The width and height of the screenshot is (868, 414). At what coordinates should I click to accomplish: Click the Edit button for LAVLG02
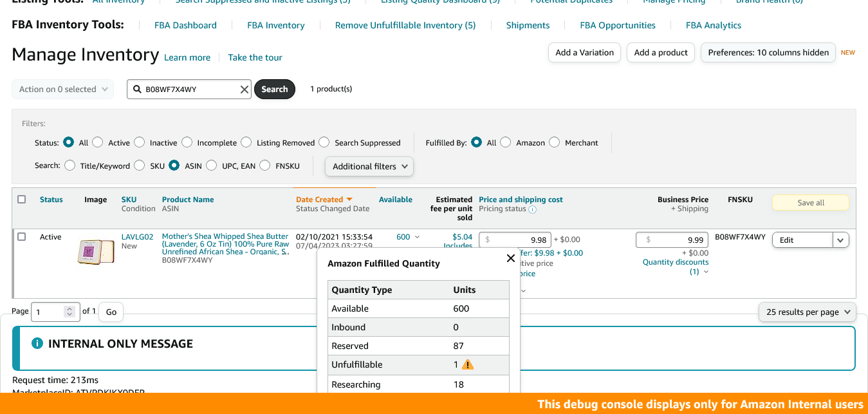(x=802, y=240)
